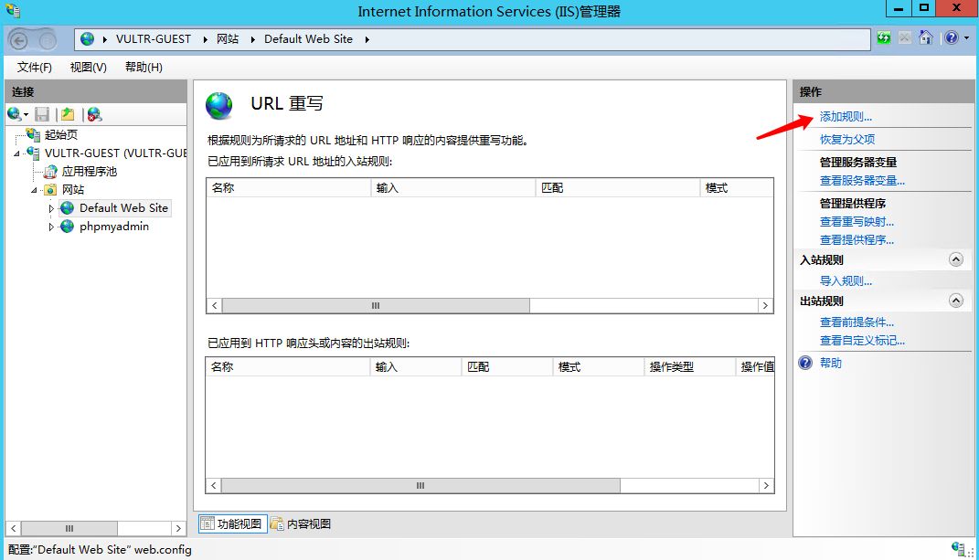The width and height of the screenshot is (979, 560).
Task: Select 应用程序池 in the tree
Action: tap(90, 172)
